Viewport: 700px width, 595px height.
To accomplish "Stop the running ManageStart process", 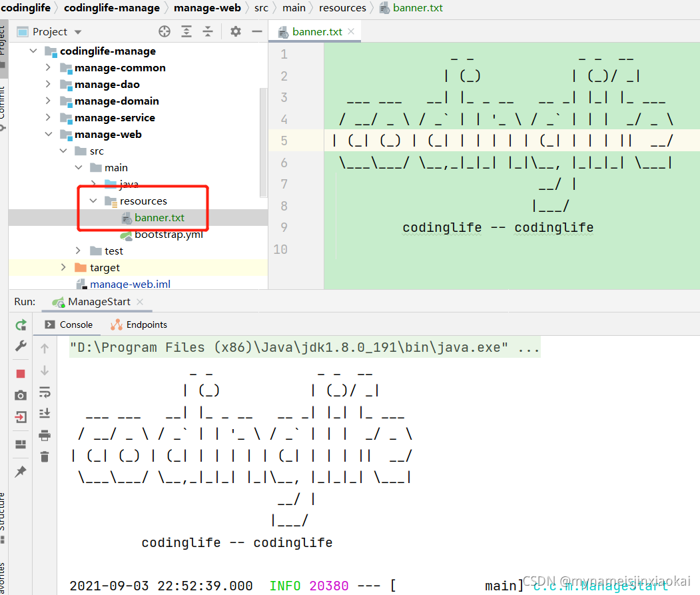I will 21,373.
